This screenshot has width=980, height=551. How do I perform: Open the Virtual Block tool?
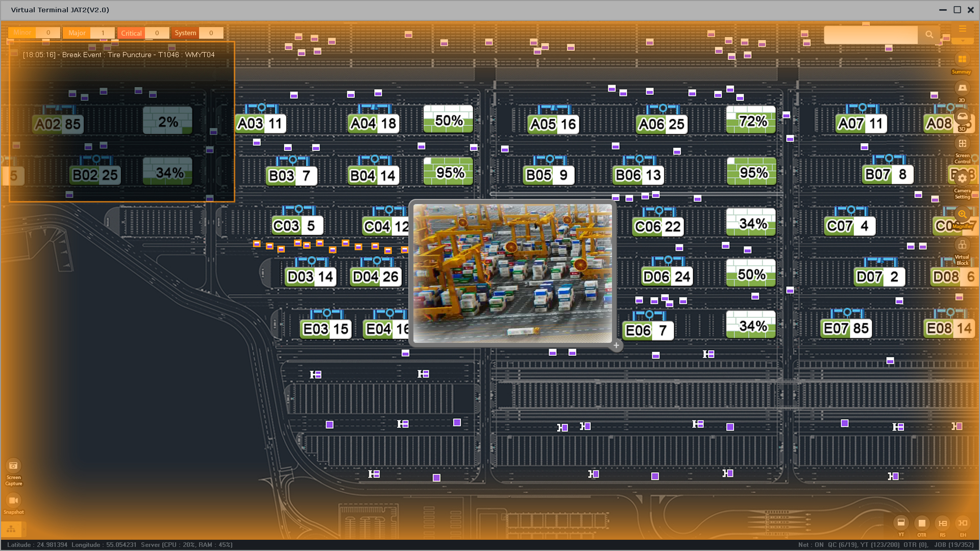pos(962,245)
